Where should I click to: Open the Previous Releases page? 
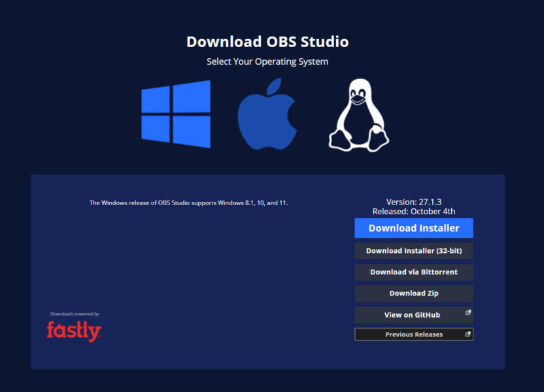[x=413, y=334]
